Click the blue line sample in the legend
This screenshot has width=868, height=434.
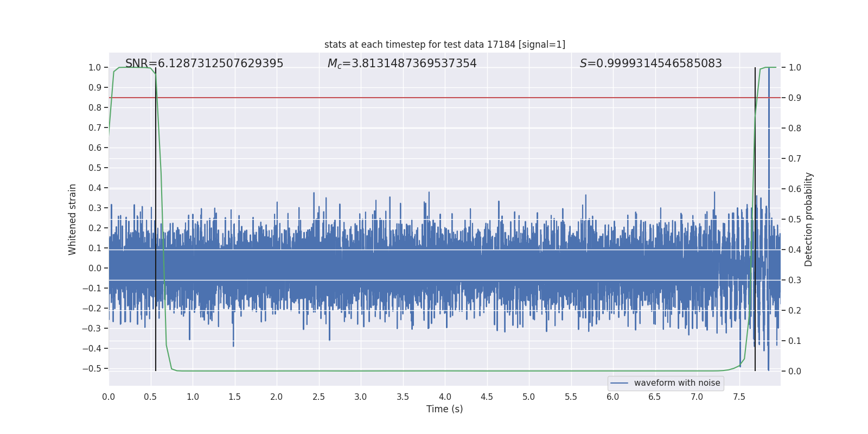620,383
